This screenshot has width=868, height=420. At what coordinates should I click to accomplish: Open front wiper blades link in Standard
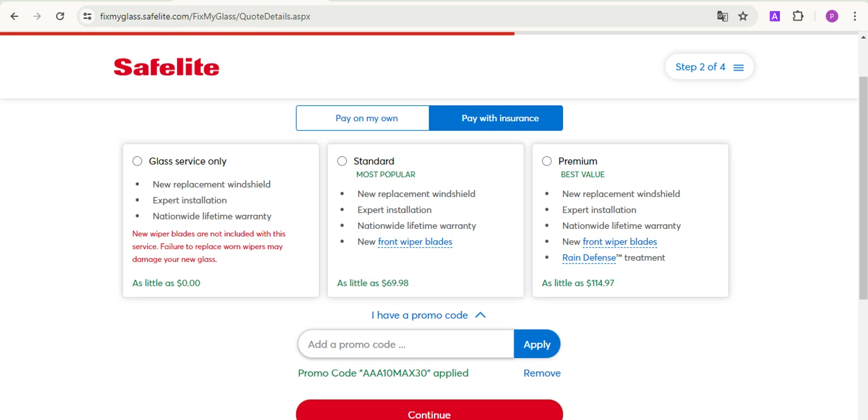(x=415, y=242)
